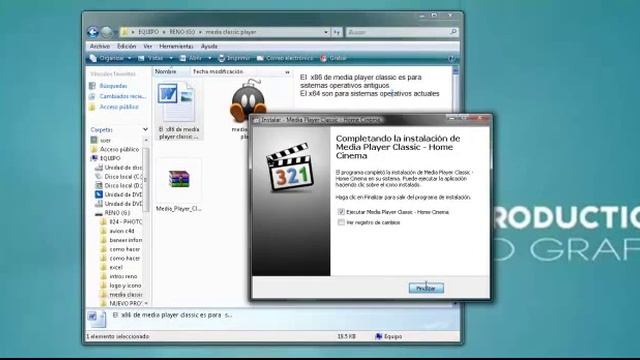Click the "1 elemento seleccionado" status text

118,336
